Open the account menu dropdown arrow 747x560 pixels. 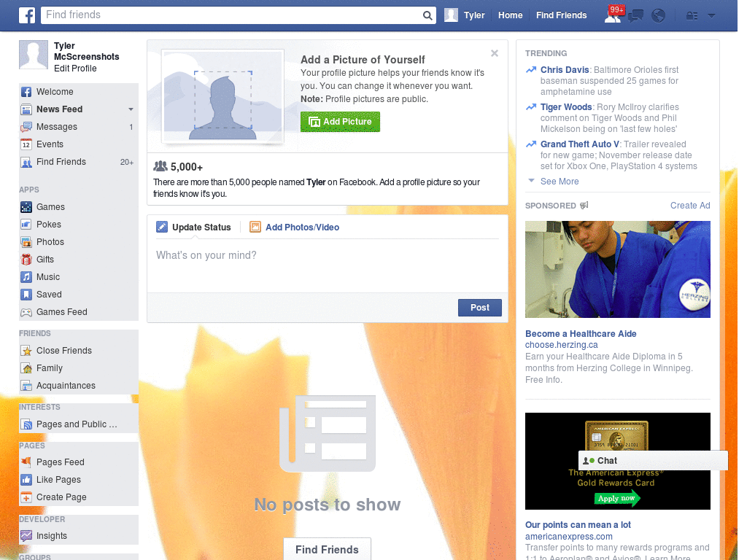[711, 16]
